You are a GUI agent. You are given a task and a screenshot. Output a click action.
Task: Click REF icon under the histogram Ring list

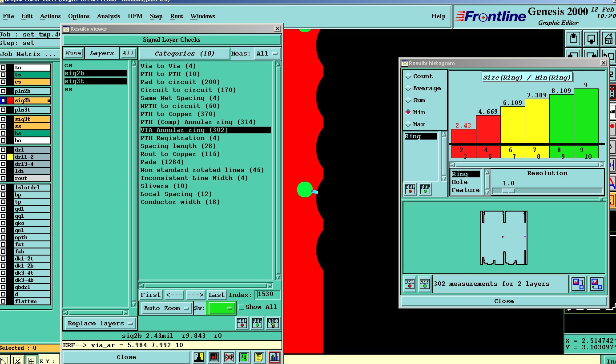425,189
